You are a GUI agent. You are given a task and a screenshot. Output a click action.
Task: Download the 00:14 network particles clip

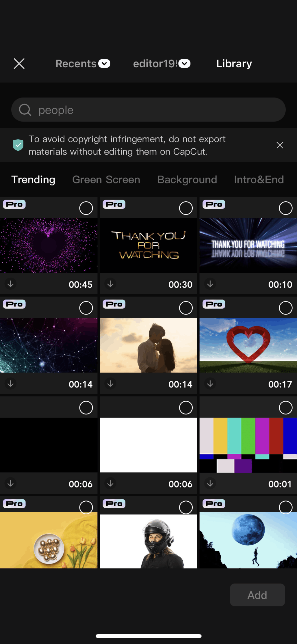11,384
